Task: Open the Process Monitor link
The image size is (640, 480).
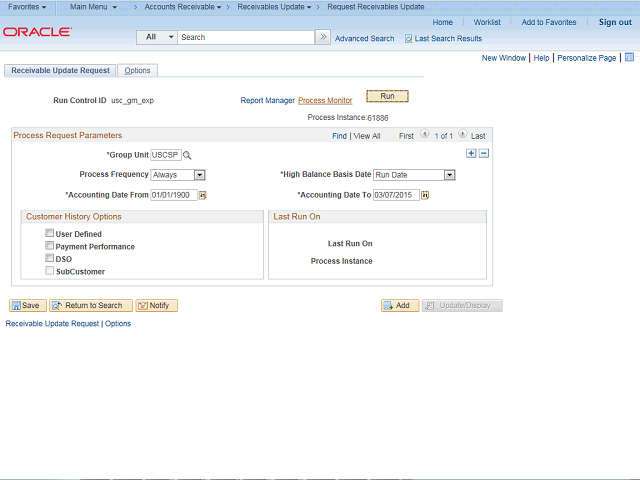Action: click(x=325, y=100)
